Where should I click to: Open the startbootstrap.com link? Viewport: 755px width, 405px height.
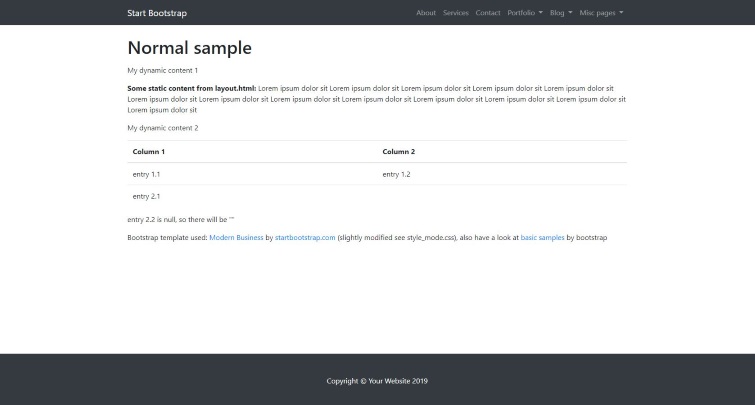click(305, 238)
